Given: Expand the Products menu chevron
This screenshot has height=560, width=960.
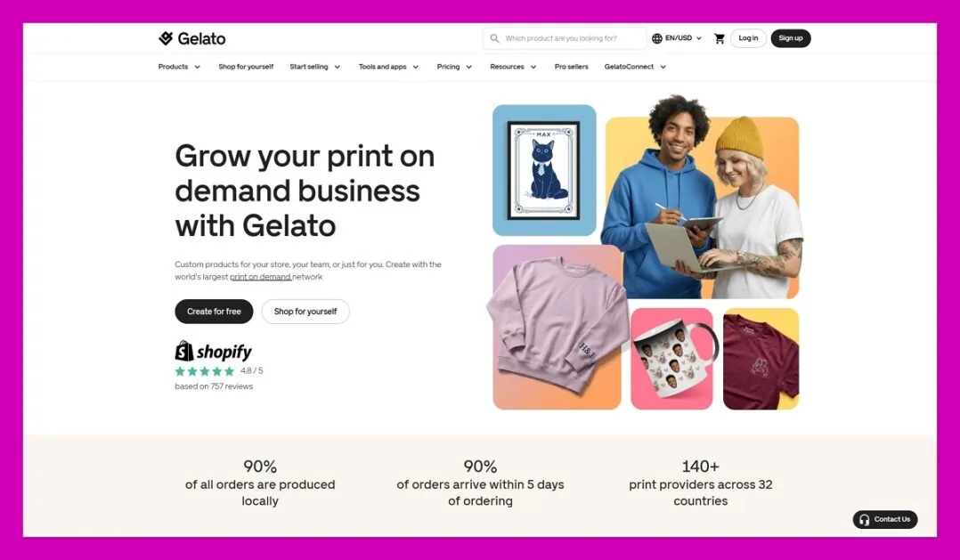Looking at the screenshot, I should click(197, 67).
